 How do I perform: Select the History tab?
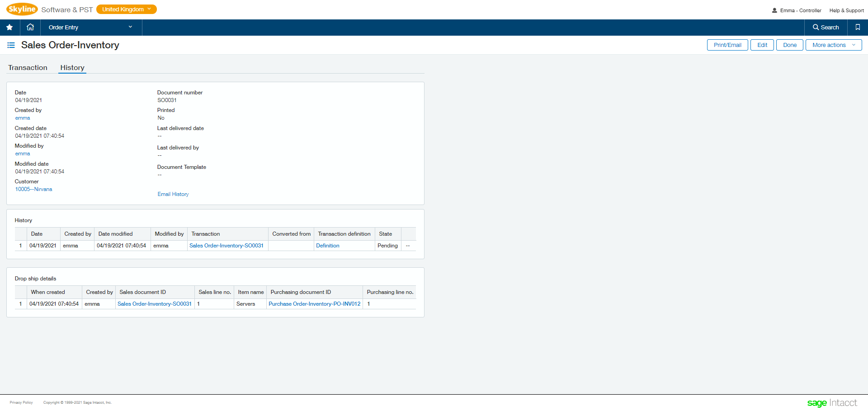[x=72, y=67]
